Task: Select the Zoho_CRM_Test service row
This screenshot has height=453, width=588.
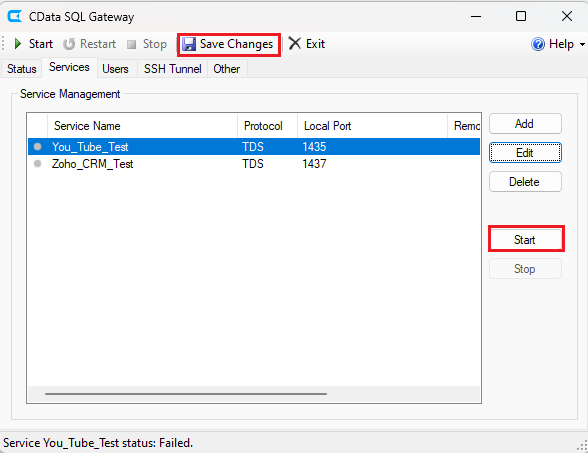Action: 254,164
